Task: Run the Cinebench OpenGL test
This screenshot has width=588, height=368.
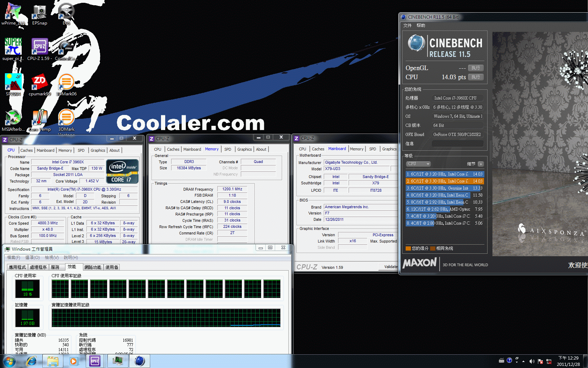Action: 476,68
